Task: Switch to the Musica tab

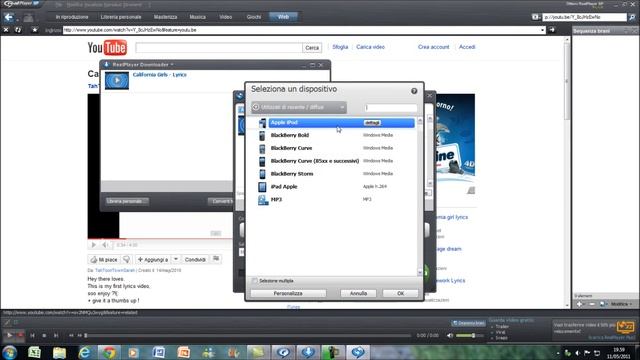Action: click(x=198, y=17)
